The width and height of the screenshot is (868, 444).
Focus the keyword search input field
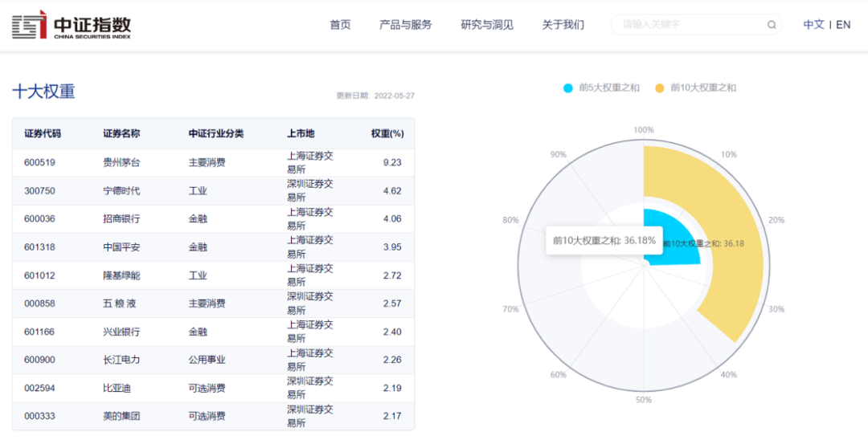(696, 25)
